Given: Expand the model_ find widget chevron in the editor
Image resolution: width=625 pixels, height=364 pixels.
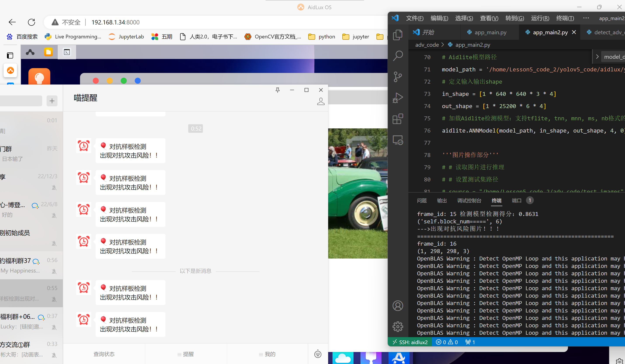Looking at the screenshot, I should 597,57.
